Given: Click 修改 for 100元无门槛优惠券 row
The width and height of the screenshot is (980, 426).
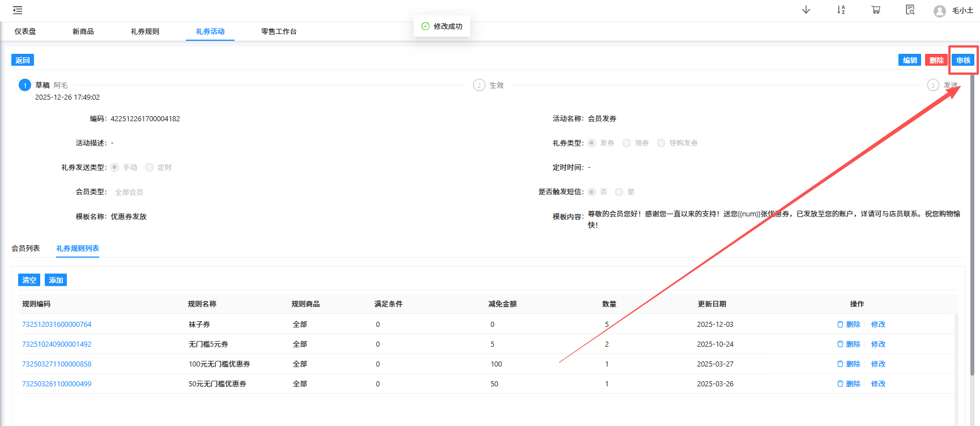Looking at the screenshot, I should point(878,364).
